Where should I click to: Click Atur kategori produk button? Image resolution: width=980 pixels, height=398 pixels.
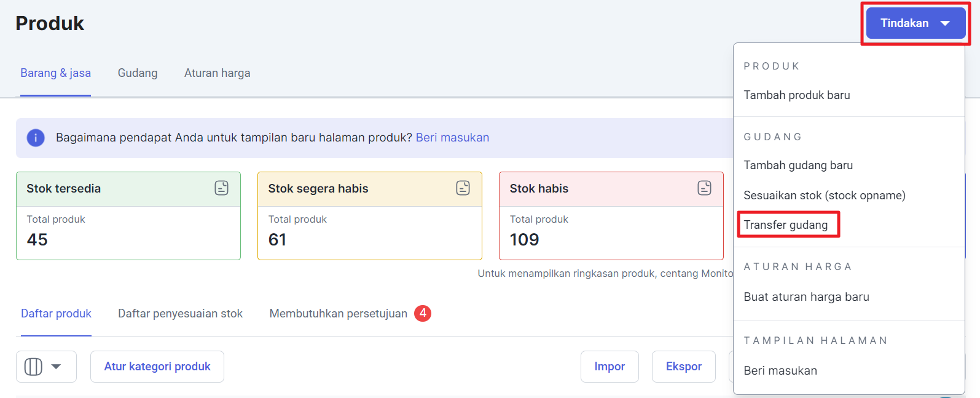(x=157, y=367)
